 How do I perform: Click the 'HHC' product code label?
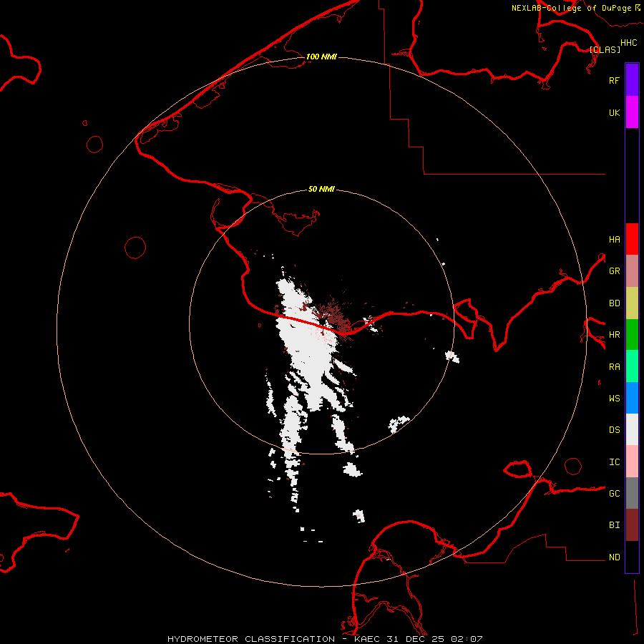coord(629,43)
